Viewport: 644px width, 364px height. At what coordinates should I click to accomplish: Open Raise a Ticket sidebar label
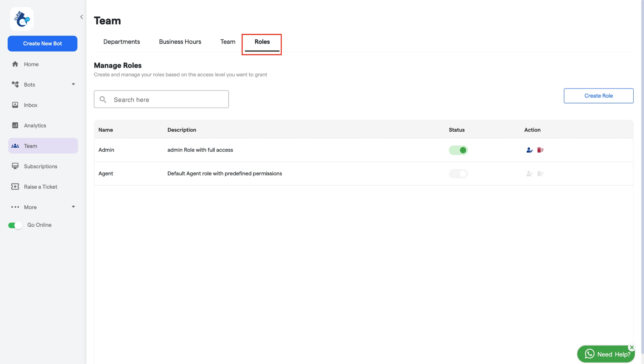tap(41, 187)
